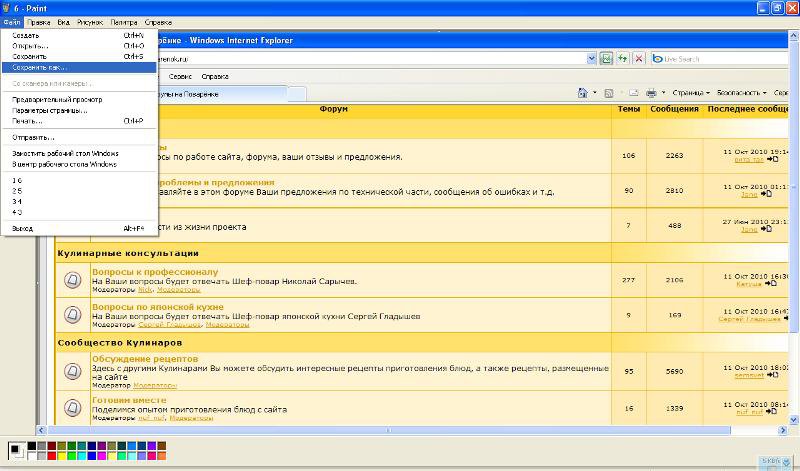Screen dimensions: 800x471
Task: Open the 'Палитра' menu
Action: coord(124,21)
